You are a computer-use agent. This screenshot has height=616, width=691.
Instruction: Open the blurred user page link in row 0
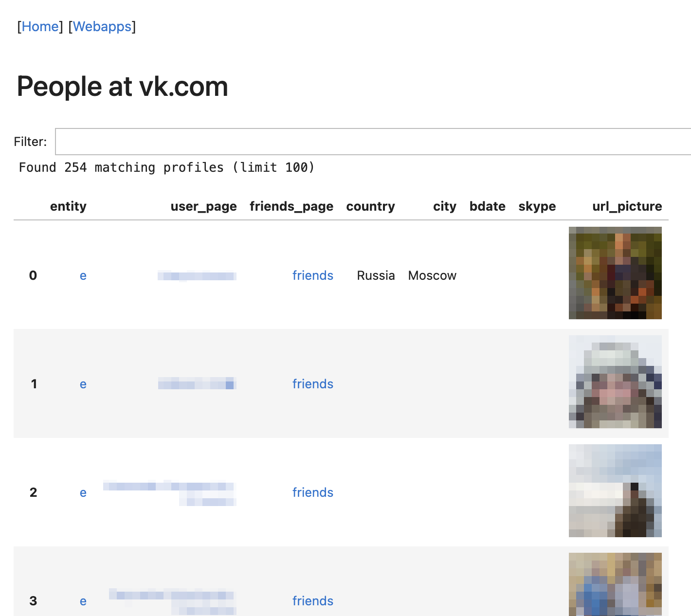[197, 276]
